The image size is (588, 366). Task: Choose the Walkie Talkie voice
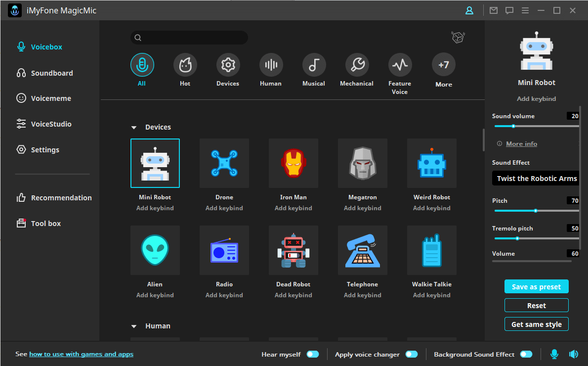[432, 250]
